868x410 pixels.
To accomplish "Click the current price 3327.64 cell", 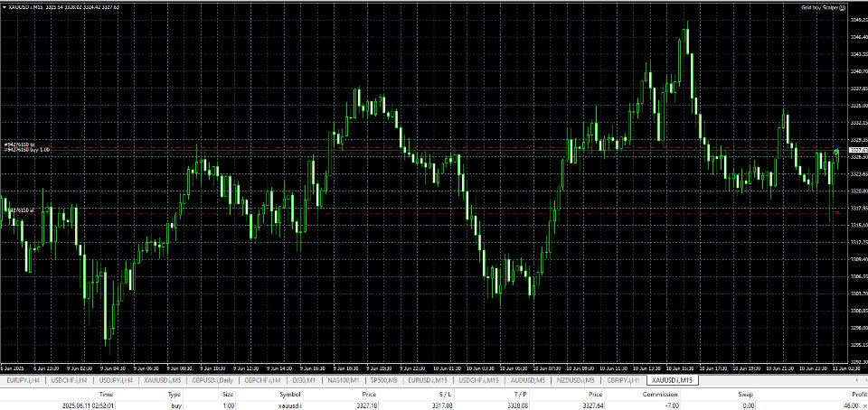I will pyautogui.click(x=591, y=405).
